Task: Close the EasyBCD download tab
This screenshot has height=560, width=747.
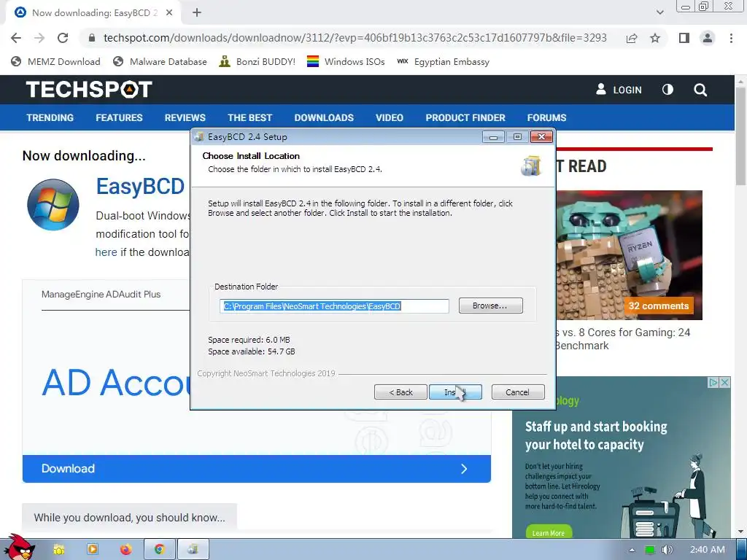Action: (x=169, y=13)
